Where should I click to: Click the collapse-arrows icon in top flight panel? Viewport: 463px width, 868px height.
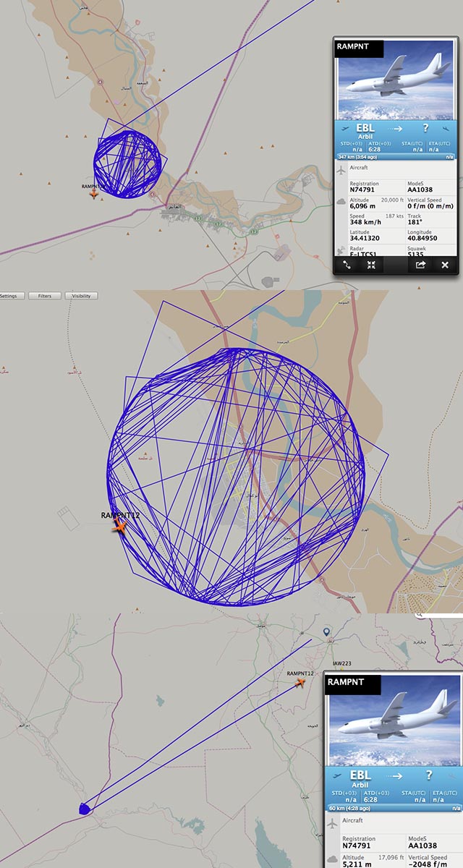(x=371, y=265)
